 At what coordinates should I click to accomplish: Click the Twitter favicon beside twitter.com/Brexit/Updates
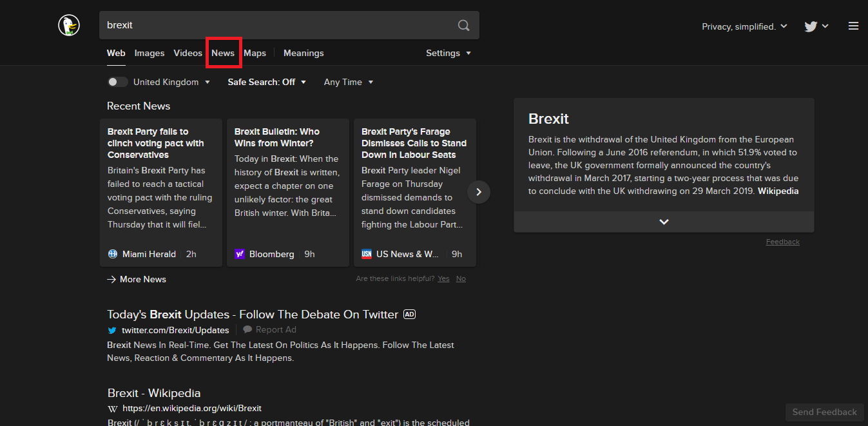point(112,330)
